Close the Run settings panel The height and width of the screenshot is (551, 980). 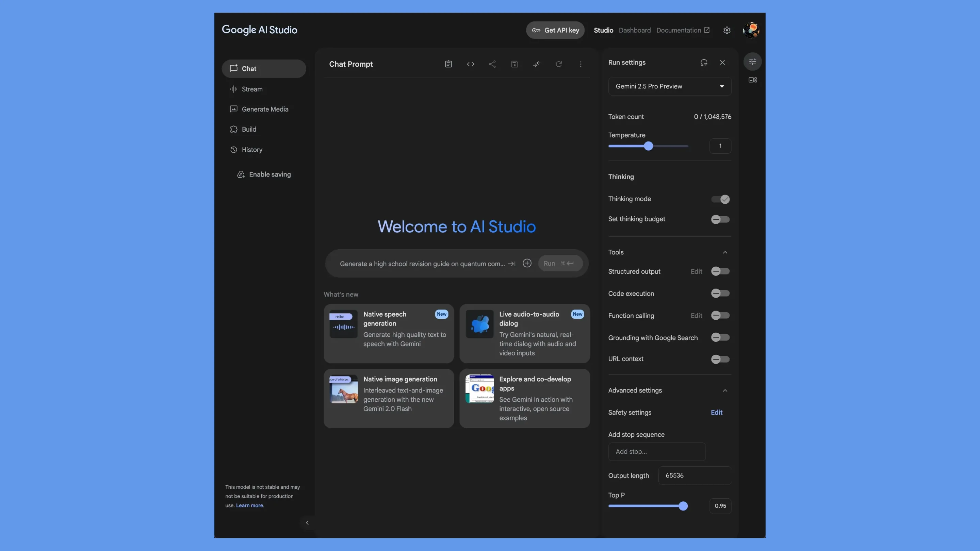722,62
